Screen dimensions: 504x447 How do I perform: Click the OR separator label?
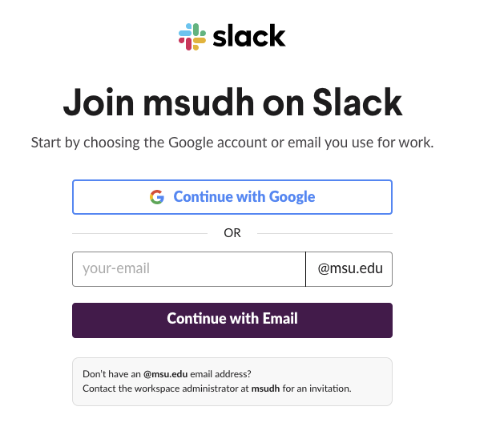232,233
